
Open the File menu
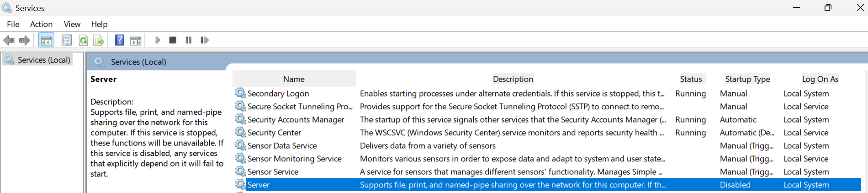tap(13, 24)
